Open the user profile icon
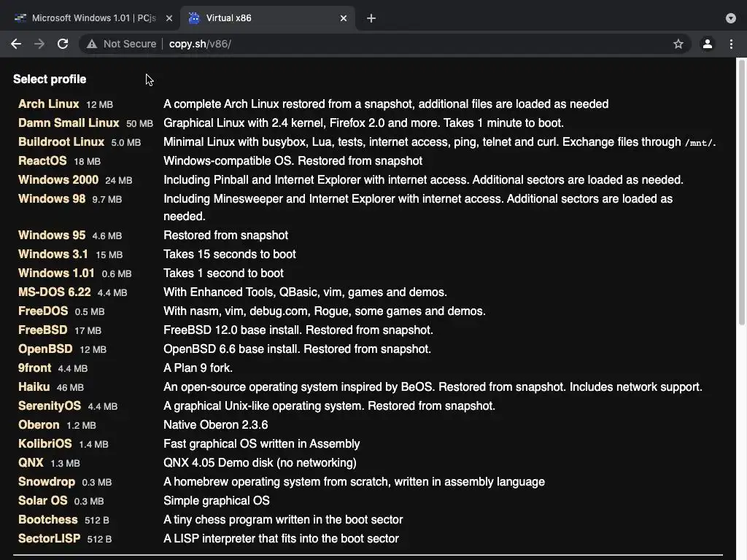Screen dimensions: 747x560 coord(707,44)
